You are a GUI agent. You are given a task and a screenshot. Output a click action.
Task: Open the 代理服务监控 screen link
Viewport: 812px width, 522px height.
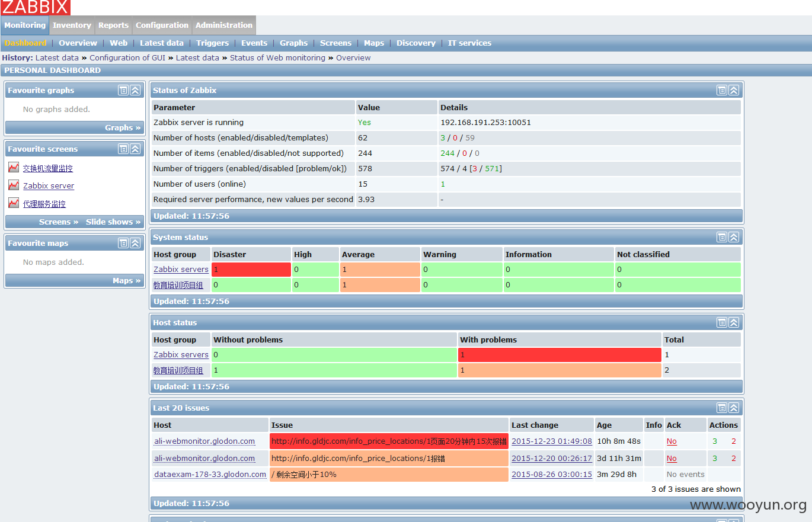click(x=44, y=204)
